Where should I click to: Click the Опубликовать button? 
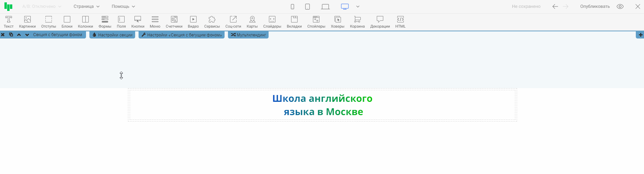(x=595, y=6)
